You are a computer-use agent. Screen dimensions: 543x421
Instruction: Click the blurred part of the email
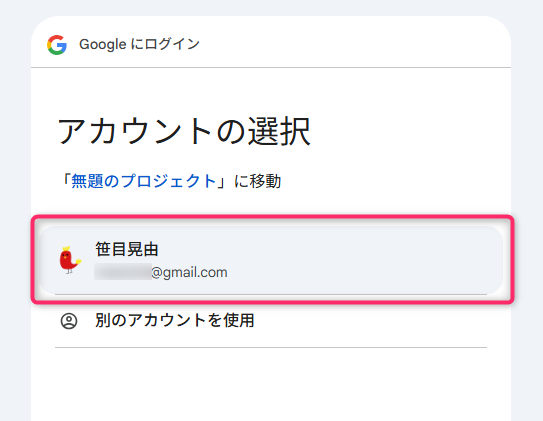[123, 272]
